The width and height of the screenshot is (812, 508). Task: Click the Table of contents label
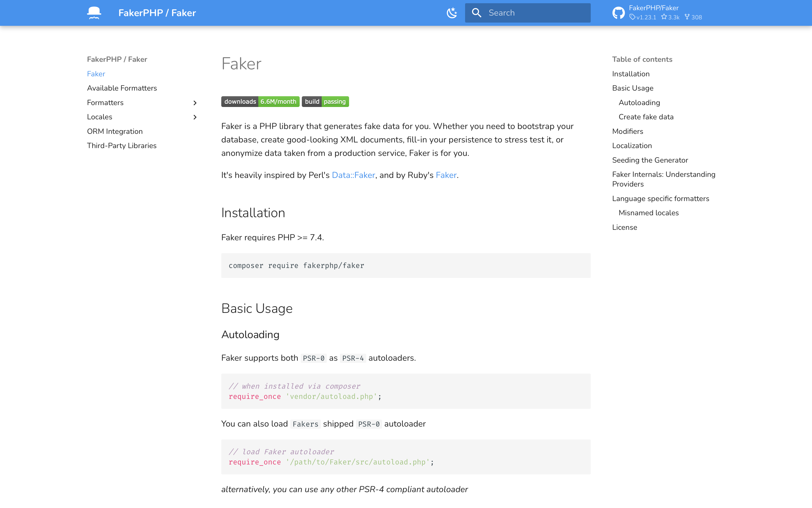pos(642,59)
